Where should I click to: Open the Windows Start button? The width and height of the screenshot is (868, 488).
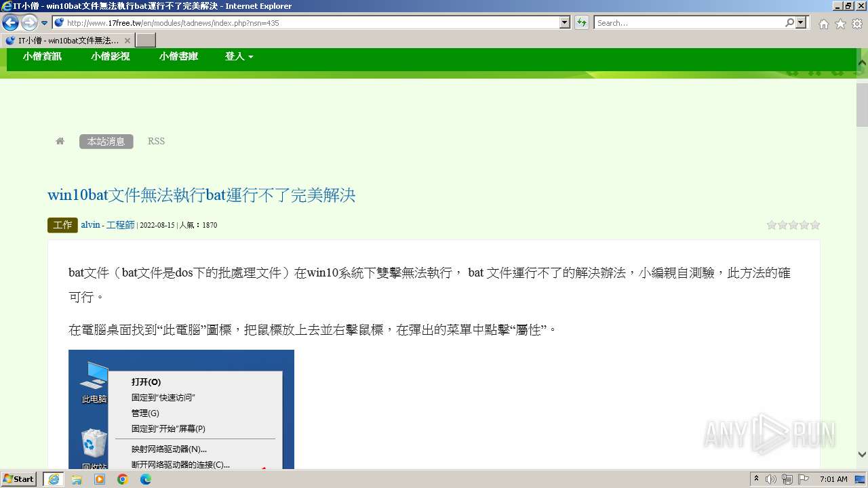[x=18, y=479]
